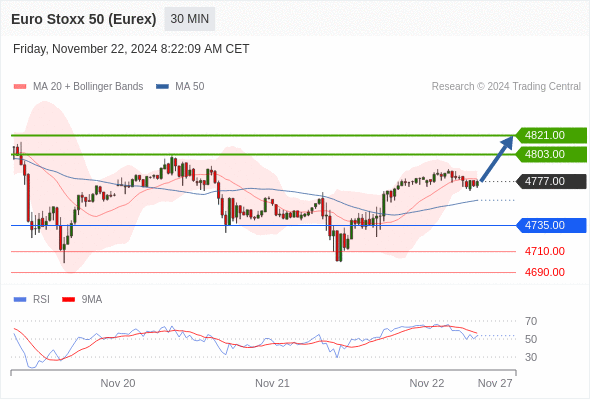Click the MA 20 + Bollinger Bands label
The height and width of the screenshot is (400, 590).
tap(88, 87)
